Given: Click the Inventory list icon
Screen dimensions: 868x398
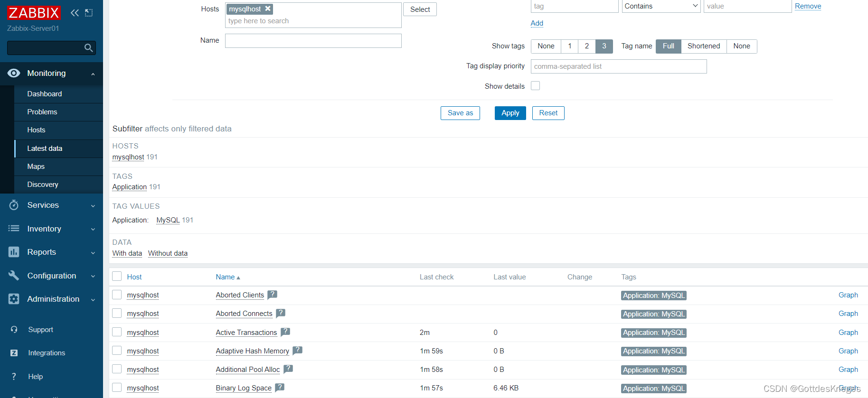Looking at the screenshot, I should pyautogui.click(x=14, y=229).
